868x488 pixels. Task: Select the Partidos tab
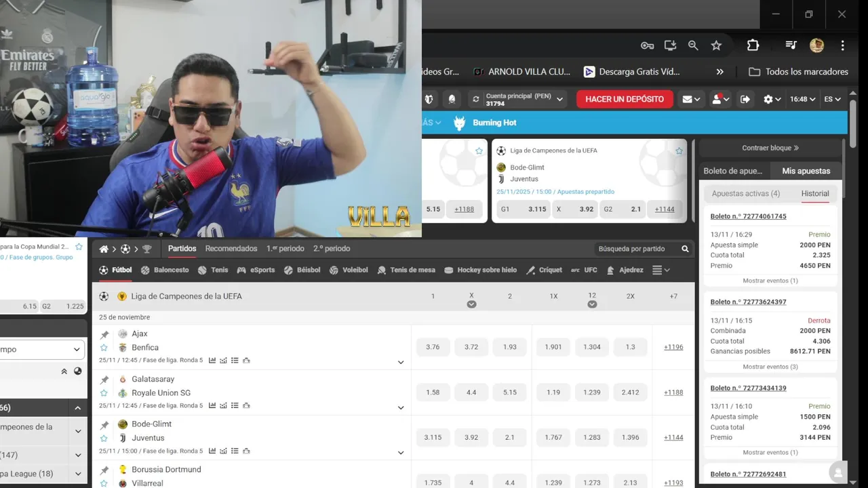click(x=182, y=249)
